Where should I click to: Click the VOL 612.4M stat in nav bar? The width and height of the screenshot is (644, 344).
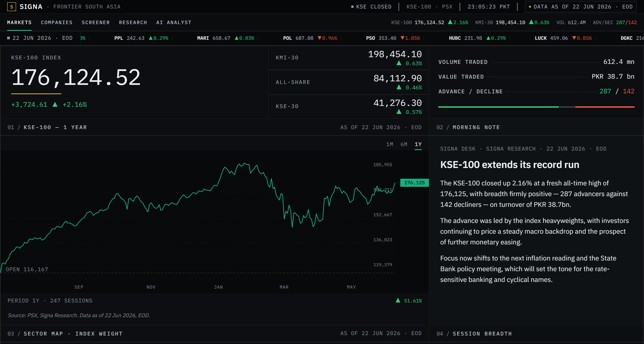[x=571, y=23]
